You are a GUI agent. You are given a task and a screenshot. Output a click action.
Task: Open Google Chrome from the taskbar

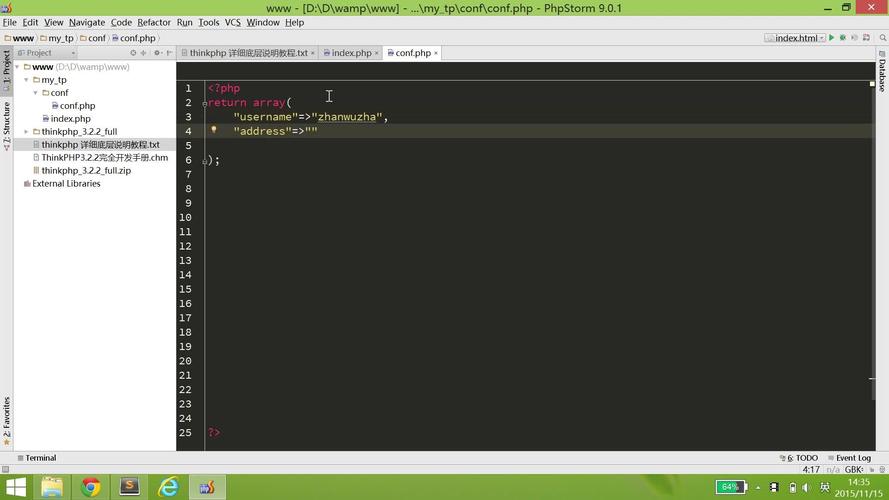[x=91, y=487]
